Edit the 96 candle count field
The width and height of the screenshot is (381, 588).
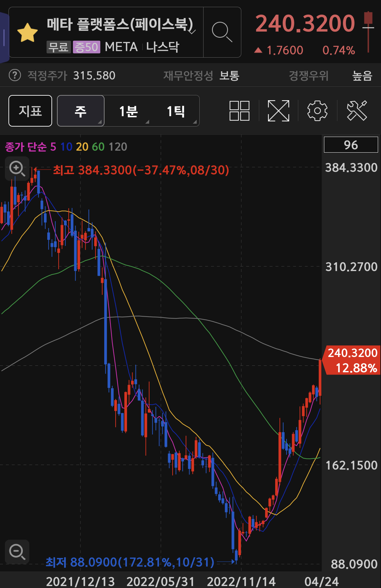351,145
